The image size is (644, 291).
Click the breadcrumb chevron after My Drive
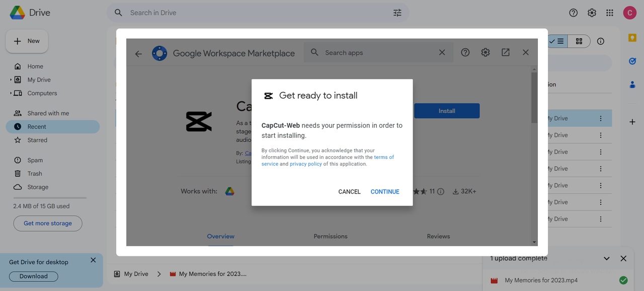[159, 274]
